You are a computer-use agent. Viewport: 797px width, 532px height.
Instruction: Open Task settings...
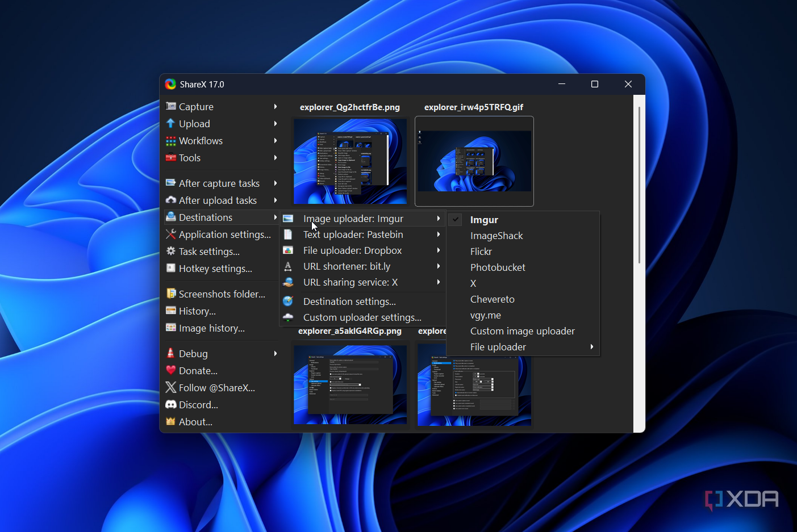[222, 251]
